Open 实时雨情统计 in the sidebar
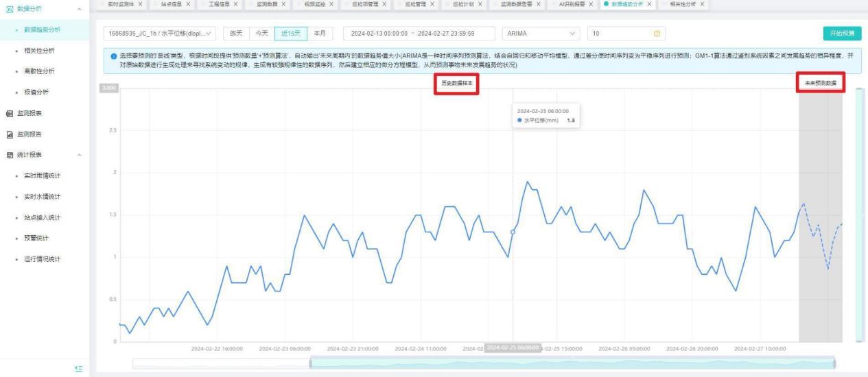Screen dimensions: 868x377 [x=43, y=176]
